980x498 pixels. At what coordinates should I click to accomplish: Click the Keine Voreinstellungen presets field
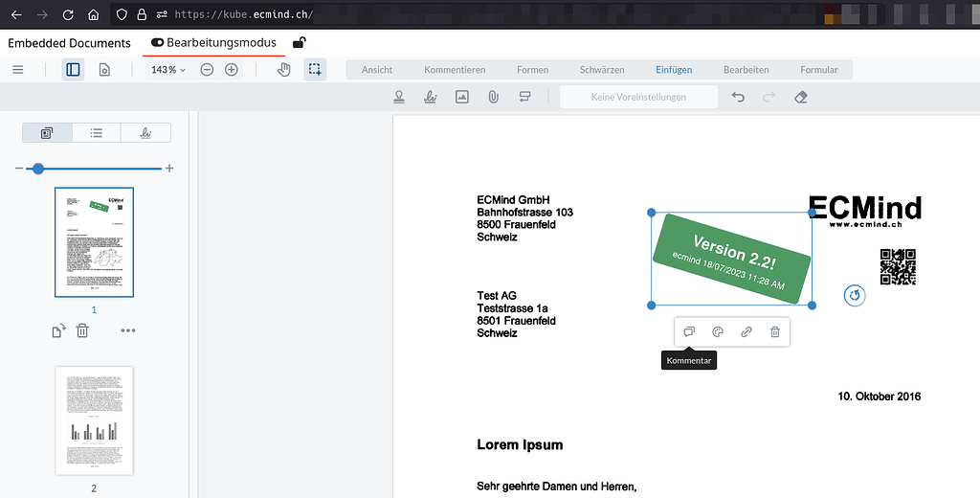pyautogui.click(x=638, y=97)
